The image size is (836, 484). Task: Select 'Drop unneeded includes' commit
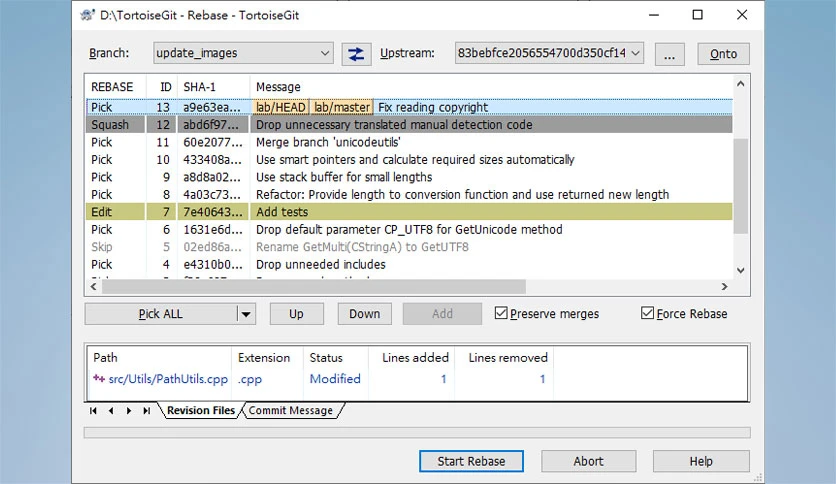click(x=409, y=264)
